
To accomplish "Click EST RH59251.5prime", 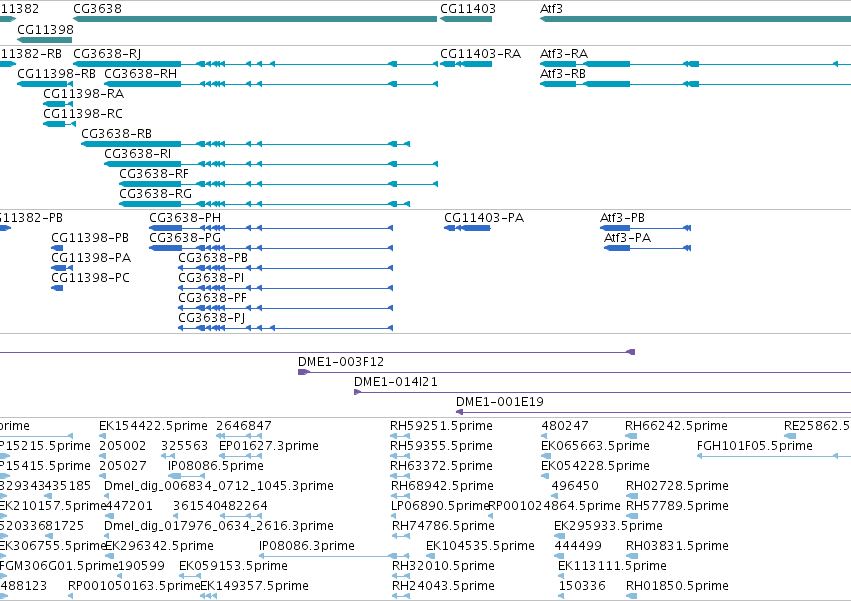I will click(441, 426).
